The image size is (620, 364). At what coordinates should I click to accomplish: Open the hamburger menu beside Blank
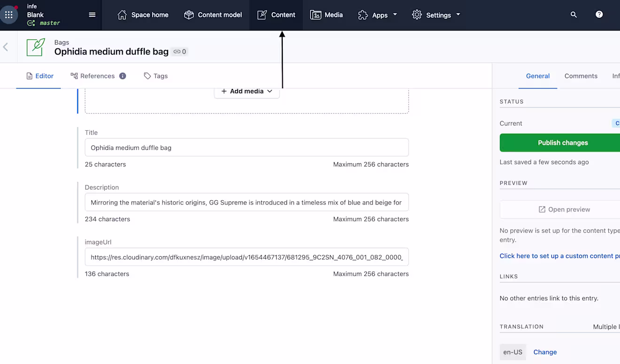coord(92,15)
